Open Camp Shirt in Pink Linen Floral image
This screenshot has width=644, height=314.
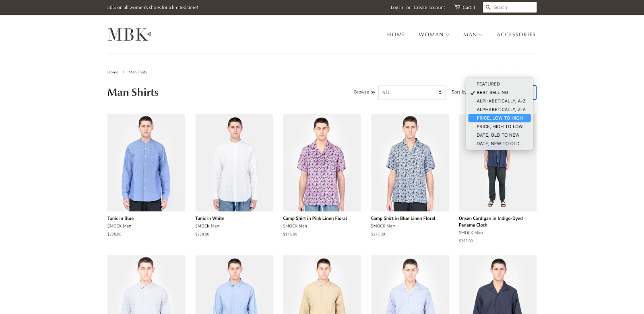pyautogui.click(x=322, y=162)
